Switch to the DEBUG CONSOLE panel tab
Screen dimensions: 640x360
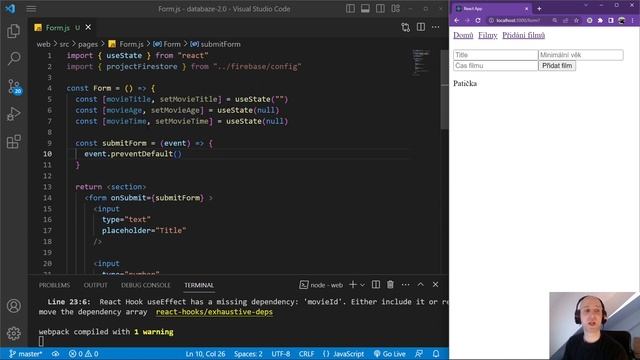coord(146,285)
